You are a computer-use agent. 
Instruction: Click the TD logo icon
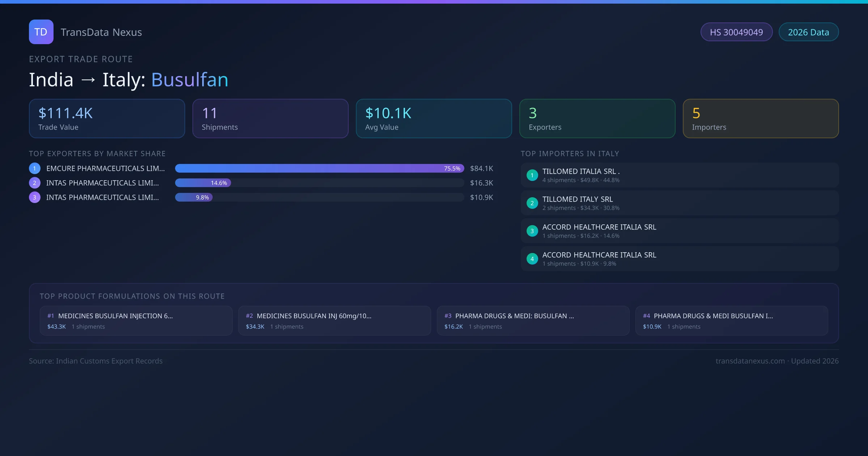41,32
